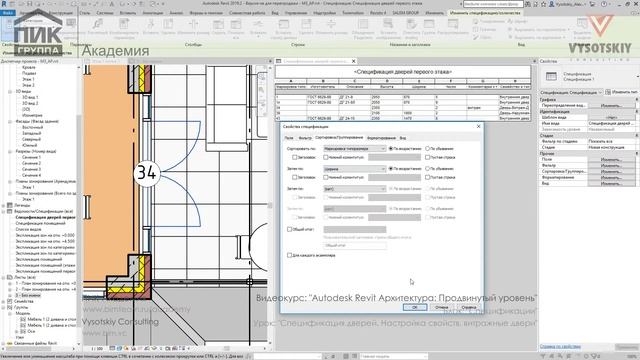Open the third Затем по dropdown showing (нет)

354,189
